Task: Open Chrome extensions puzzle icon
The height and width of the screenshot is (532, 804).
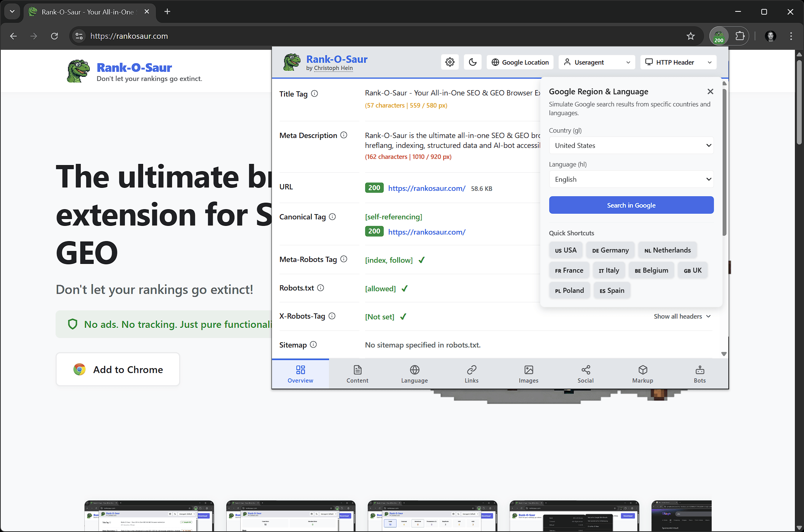Action: (740, 36)
